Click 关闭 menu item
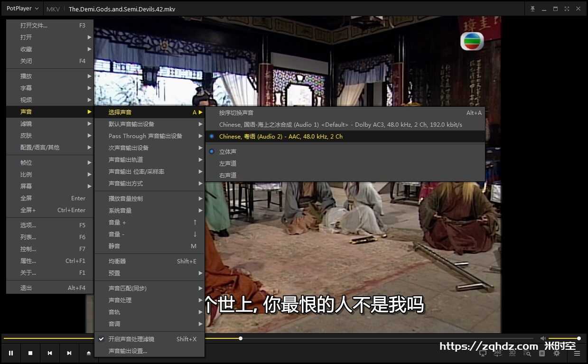The image size is (588, 364). [50, 61]
